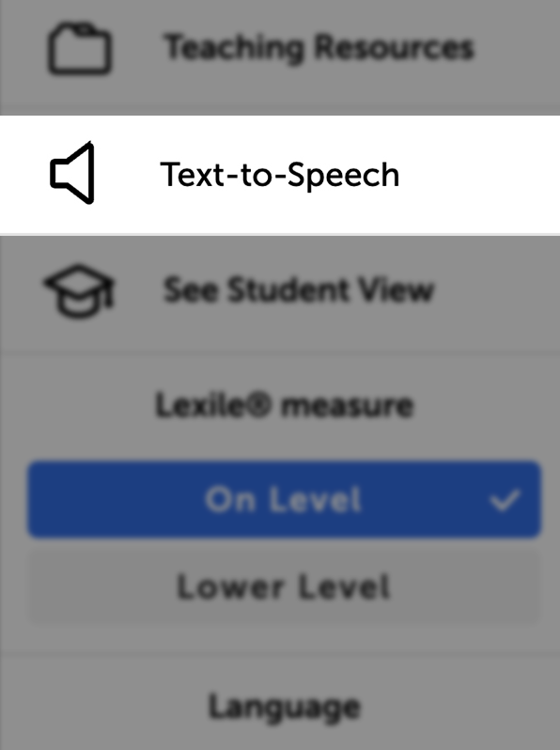This screenshot has height=750, width=560.
Task: Open the Text-to-Speech menu entry
Action: click(x=280, y=175)
